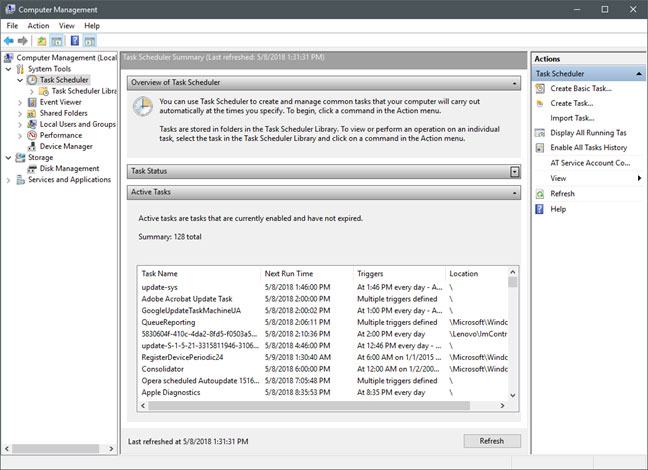Click the Up one level folder icon
This screenshot has width=648, height=470.
tap(42, 41)
